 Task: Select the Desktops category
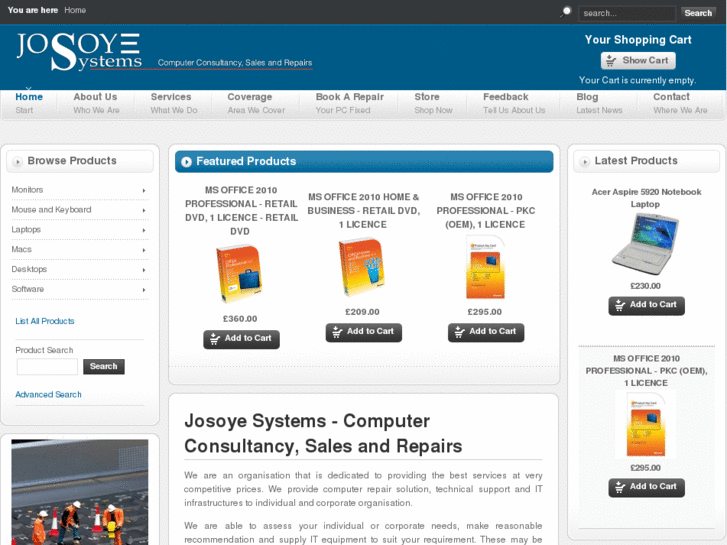[x=29, y=269]
